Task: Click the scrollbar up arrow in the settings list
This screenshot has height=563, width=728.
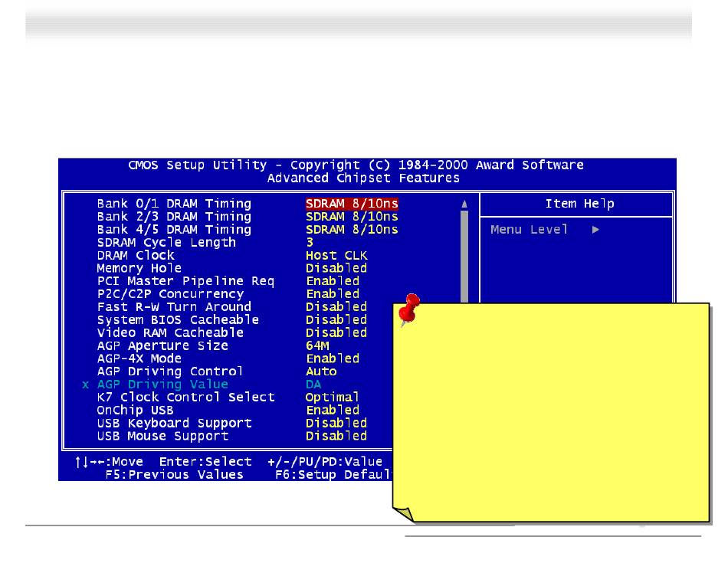Action: click(464, 205)
